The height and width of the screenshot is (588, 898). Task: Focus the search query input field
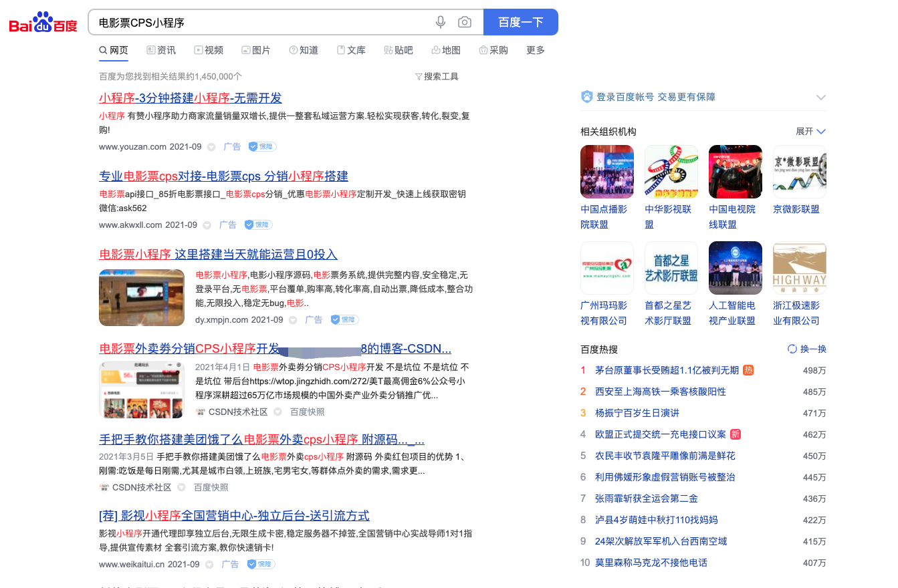click(261, 22)
